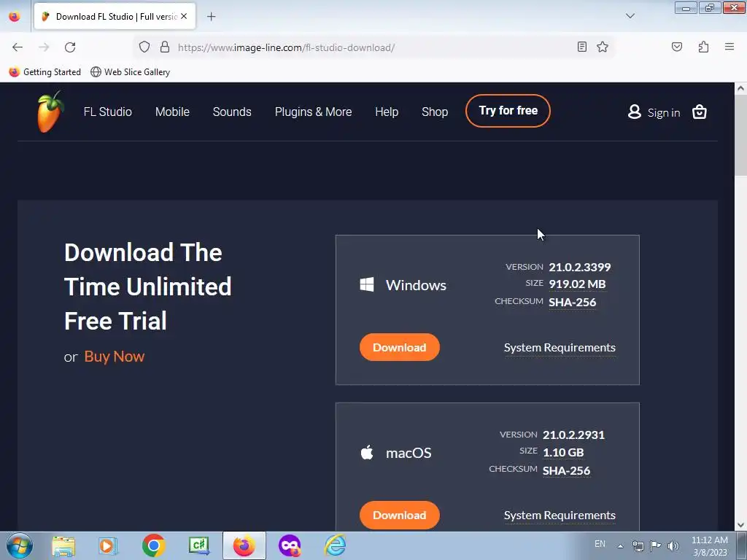Image resolution: width=747 pixels, height=560 pixels.
Task: Open the purple mask private browser taskbar icon
Action: 290,545
